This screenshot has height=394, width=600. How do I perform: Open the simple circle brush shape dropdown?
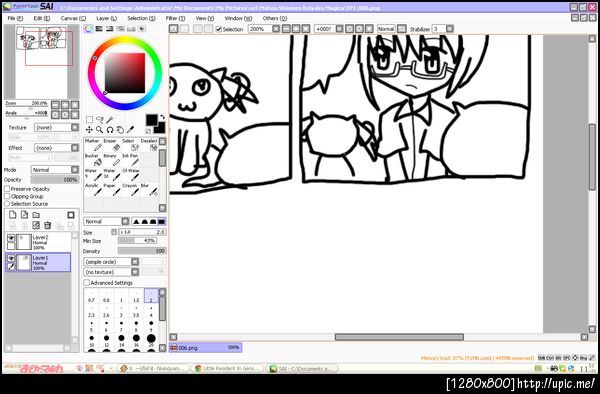pyautogui.click(x=111, y=262)
